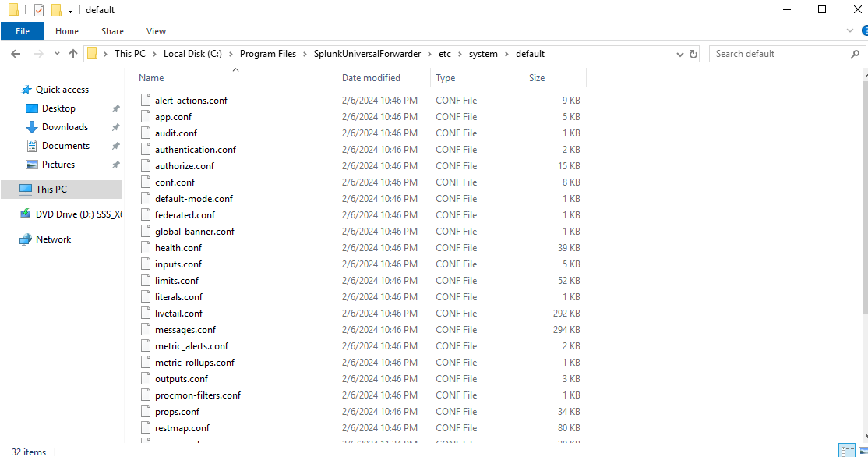Select the alert_actions.conf file icon
868x457 pixels.
pyautogui.click(x=146, y=100)
